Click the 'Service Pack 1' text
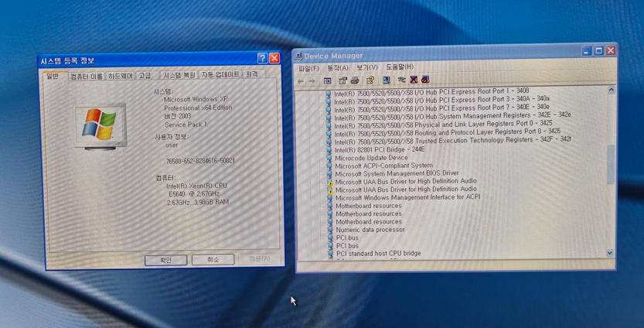Viewport: 644px width, 328px height. (x=186, y=125)
